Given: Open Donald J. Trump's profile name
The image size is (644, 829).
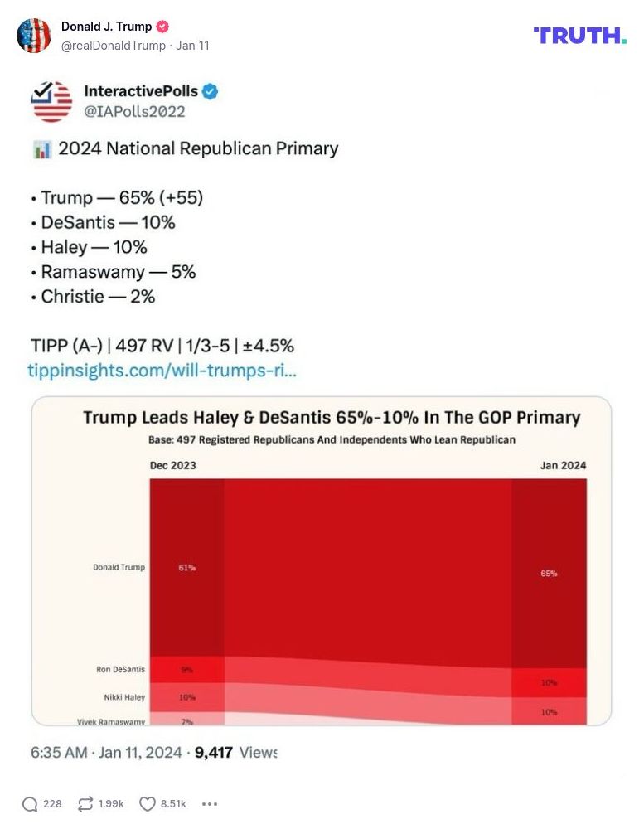Looking at the screenshot, I should 109,26.
